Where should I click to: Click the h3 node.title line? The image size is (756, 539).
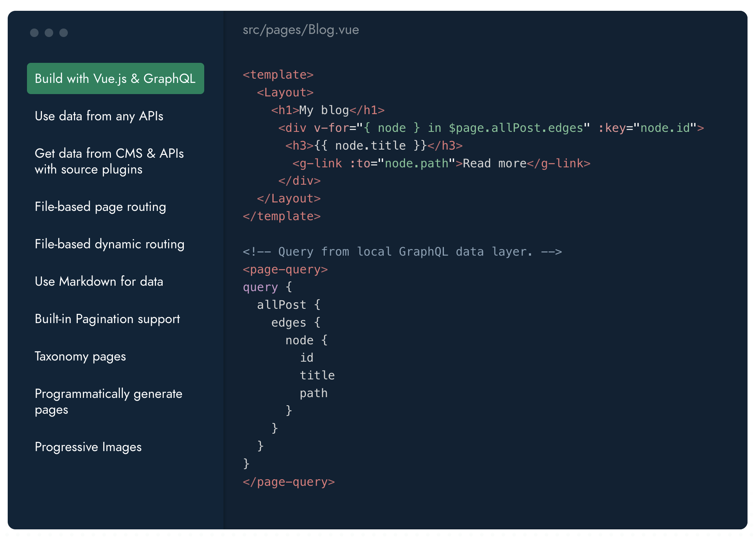374,145
